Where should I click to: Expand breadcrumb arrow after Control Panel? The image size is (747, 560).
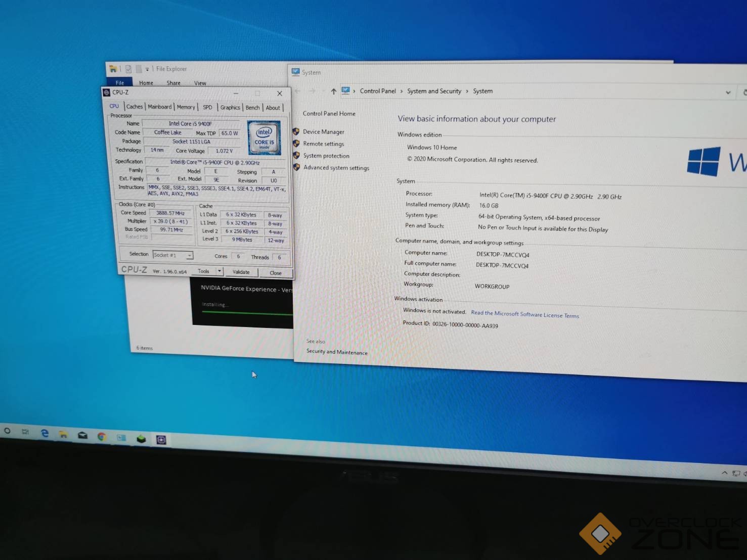pyautogui.click(x=402, y=91)
